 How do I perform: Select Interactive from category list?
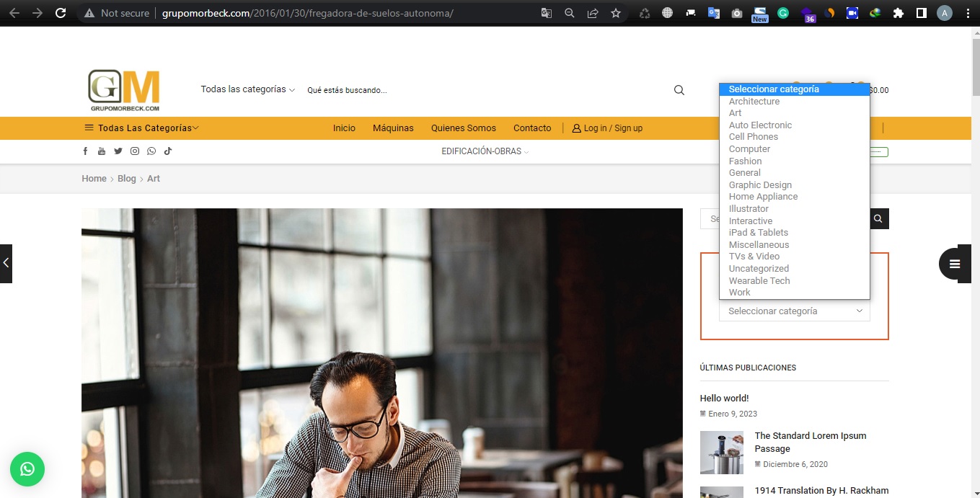[795, 221]
